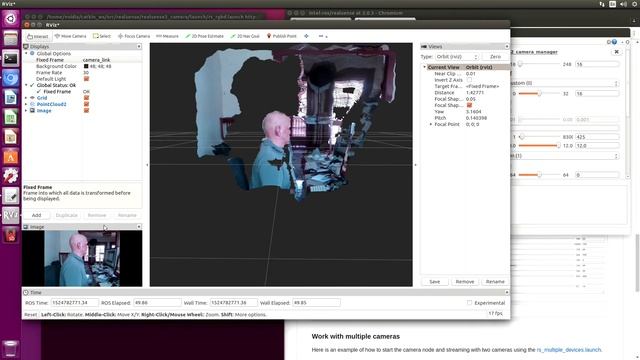Close the Image panel with its header button
Image resolution: width=640 pixels, height=360 pixels.
pyautogui.click(x=139, y=227)
